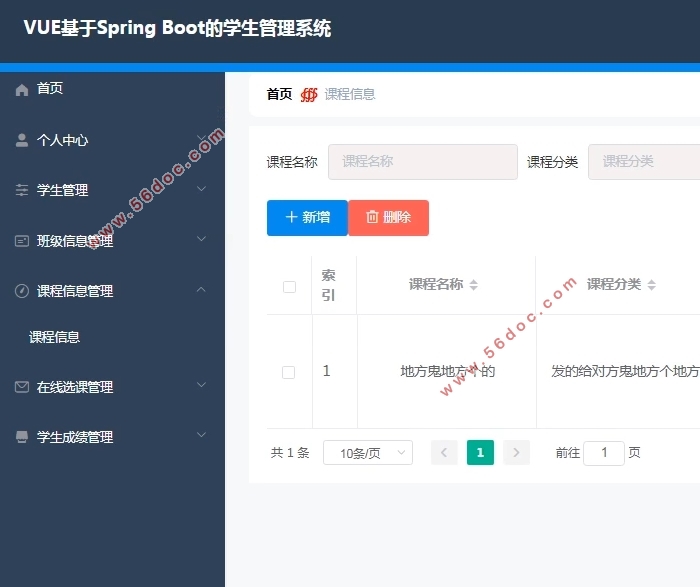The image size is (700, 587).
Task: Click the blue 新增 button
Action: [307, 217]
